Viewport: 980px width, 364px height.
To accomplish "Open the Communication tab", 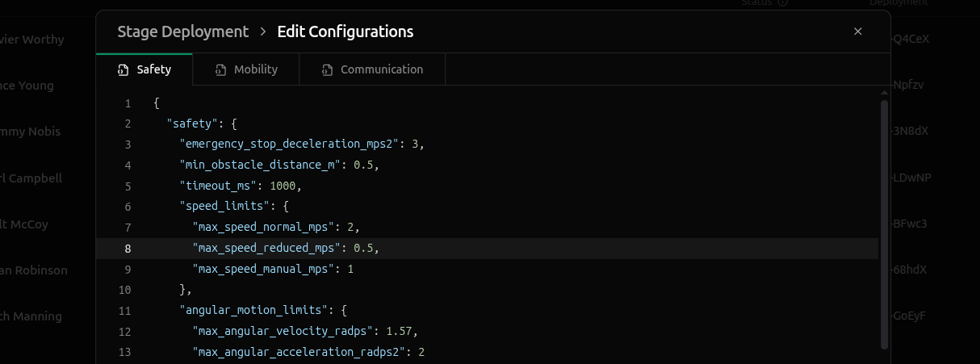I will [x=381, y=69].
